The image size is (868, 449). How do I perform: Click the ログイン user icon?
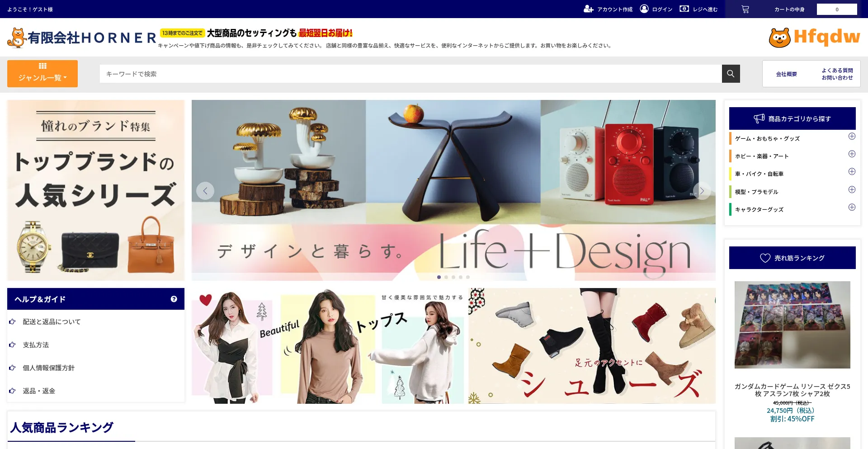pyautogui.click(x=644, y=9)
